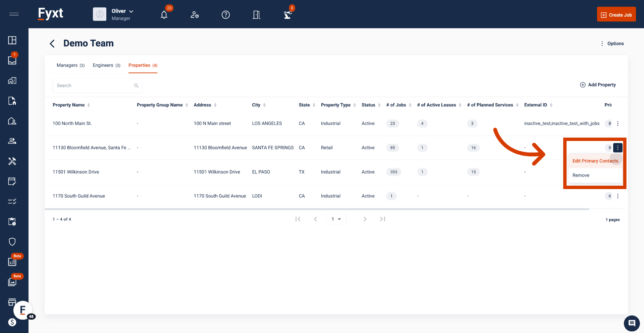This screenshot has height=333, width=644.
Task: Open user settings gear icon
Action: point(195,15)
